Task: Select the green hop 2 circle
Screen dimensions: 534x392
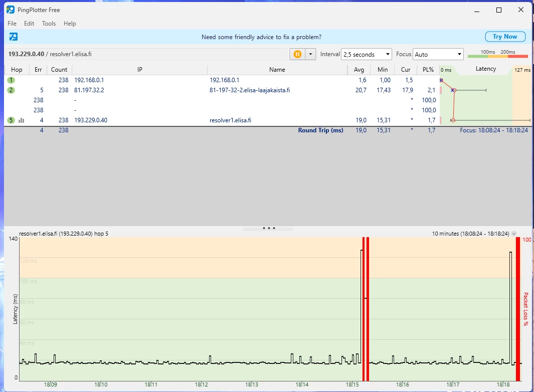Action: (x=11, y=90)
